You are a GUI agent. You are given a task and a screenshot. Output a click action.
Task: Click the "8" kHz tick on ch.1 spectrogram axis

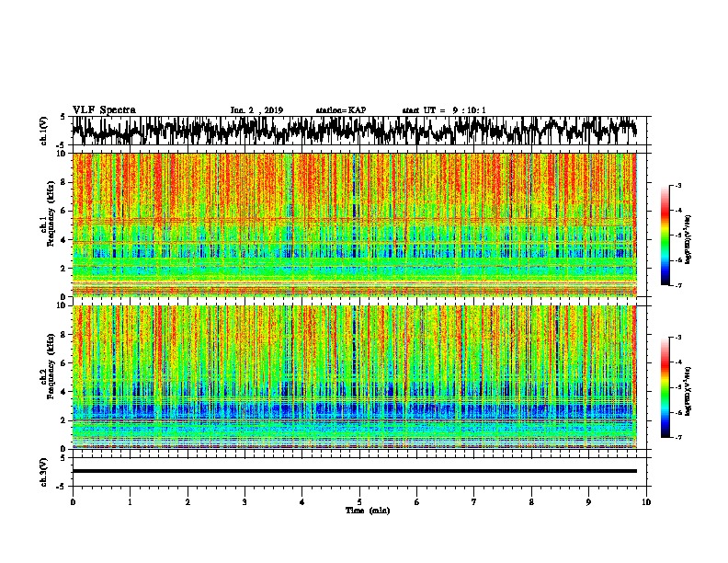click(65, 182)
